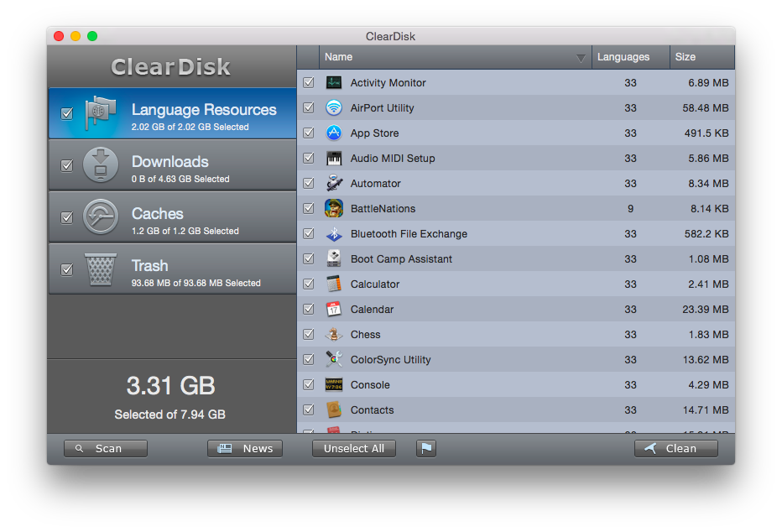Uncheck the Trash checkbox in the sidebar
Screen dimensions: 782x532
click(x=66, y=268)
